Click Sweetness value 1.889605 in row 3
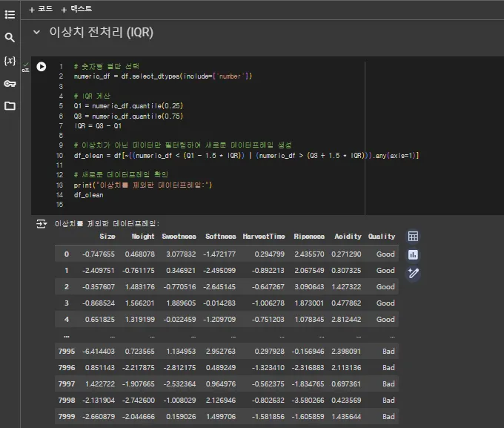This screenshot has height=428, width=504. click(x=181, y=303)
